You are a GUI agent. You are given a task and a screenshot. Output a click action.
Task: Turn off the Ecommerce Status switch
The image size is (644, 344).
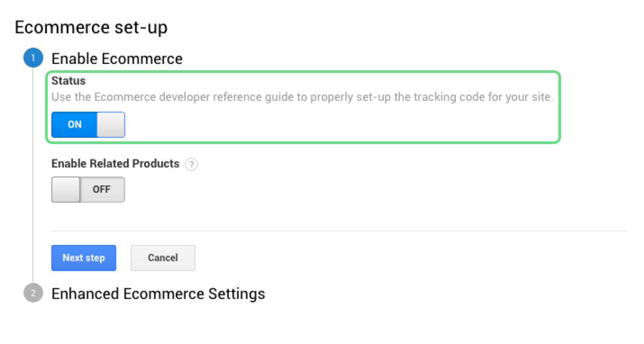(88, 125)
